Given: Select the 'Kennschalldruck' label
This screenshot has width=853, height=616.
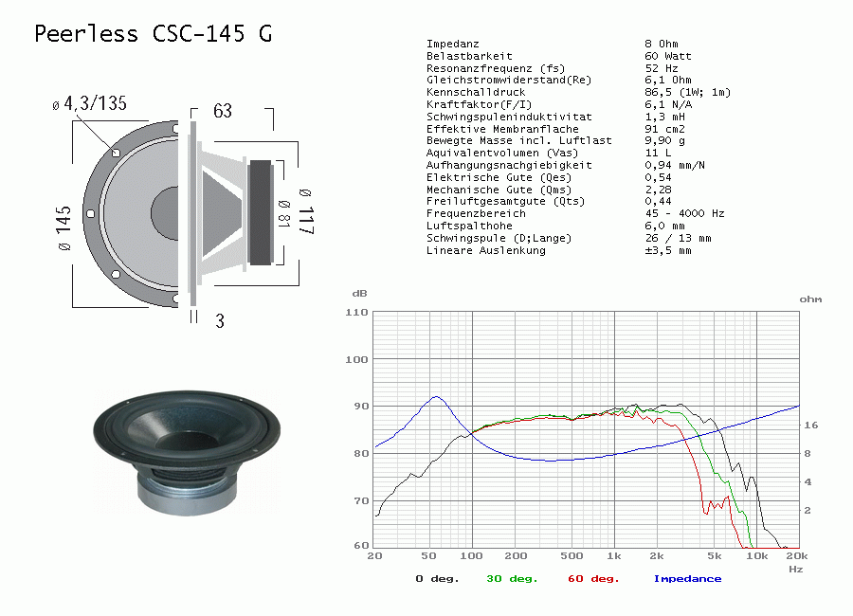Looking at the screenshot, I should (476, 93).
